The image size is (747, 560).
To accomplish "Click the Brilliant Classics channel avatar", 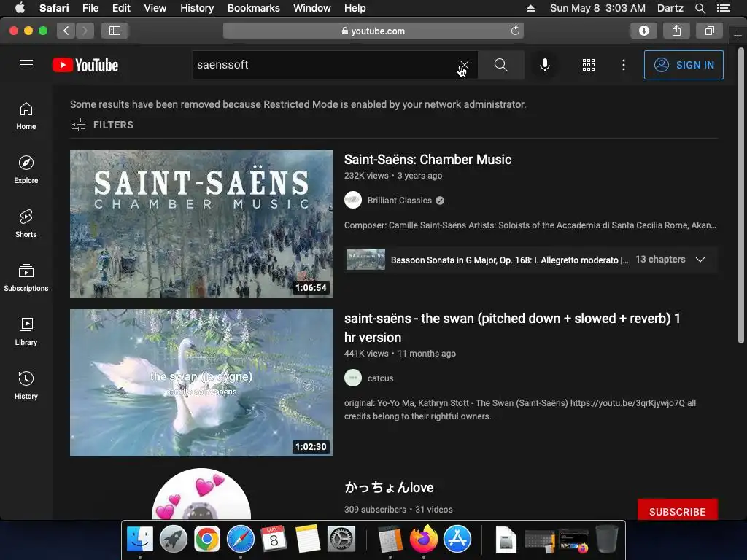I will tap(353, 200).
